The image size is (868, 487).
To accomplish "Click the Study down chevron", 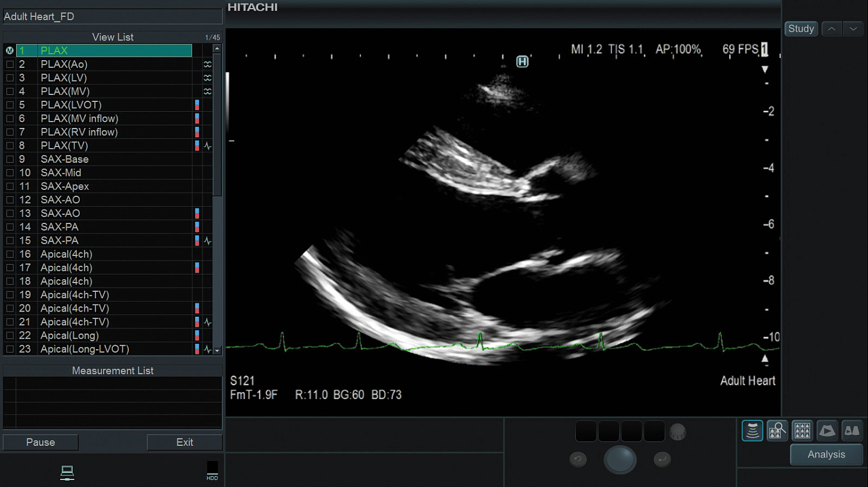I will (853, 29).
